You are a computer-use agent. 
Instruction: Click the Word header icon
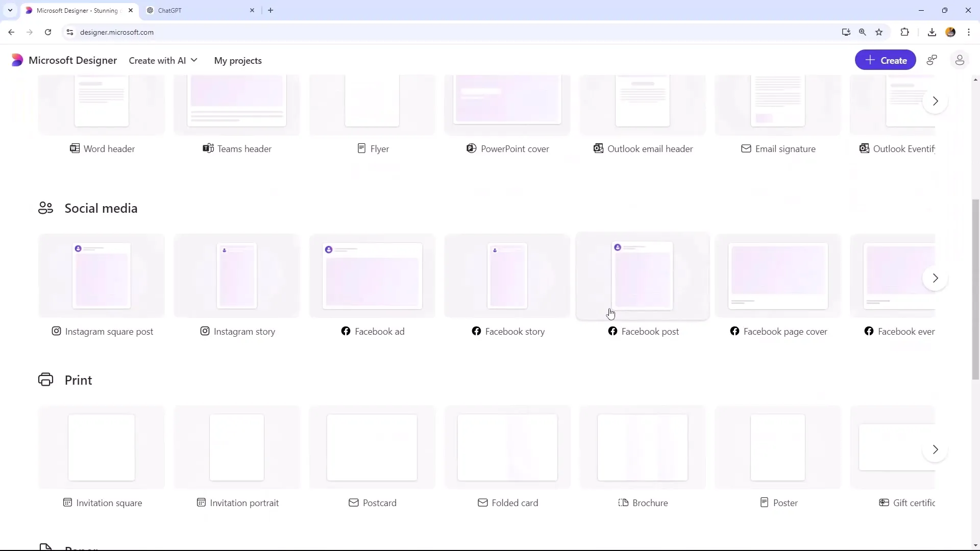[75, 148]
